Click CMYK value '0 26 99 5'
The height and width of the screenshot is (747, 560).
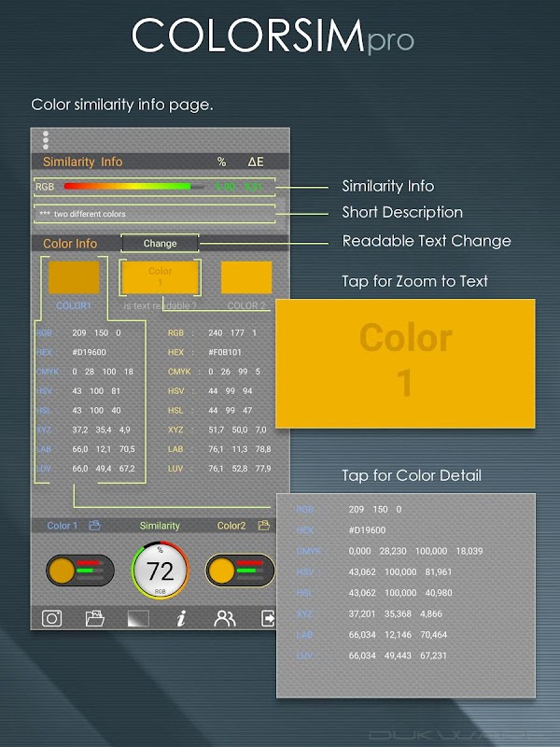point(234,372)
